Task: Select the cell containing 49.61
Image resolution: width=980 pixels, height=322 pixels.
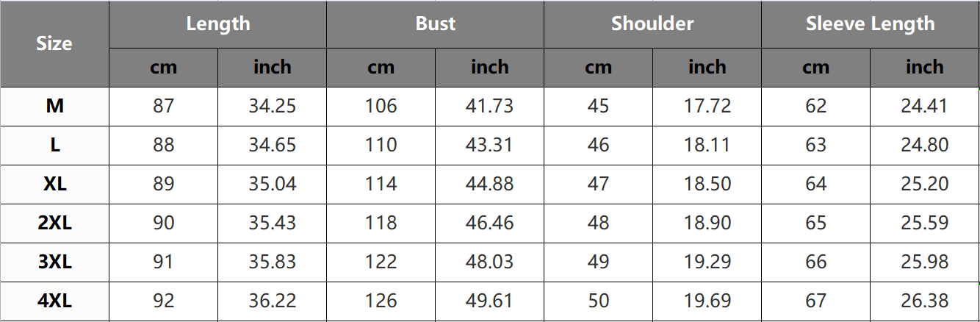Action: (x=489, y=301)
